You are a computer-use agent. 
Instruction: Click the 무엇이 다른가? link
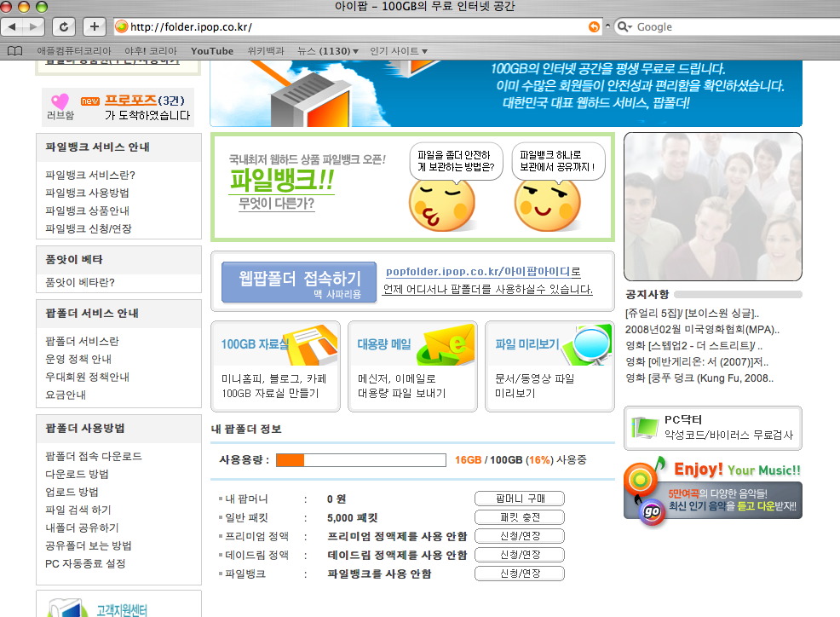coord(276,204)
